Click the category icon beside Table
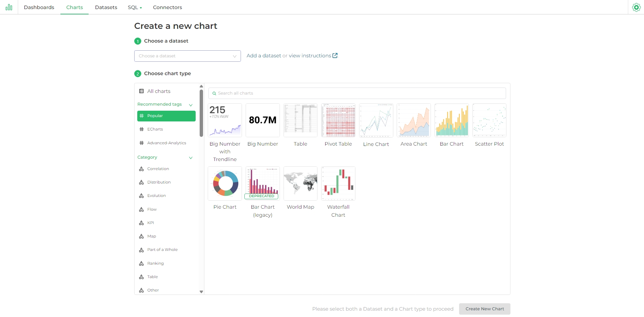Screen dimensions: 644x317 (142, 277)
